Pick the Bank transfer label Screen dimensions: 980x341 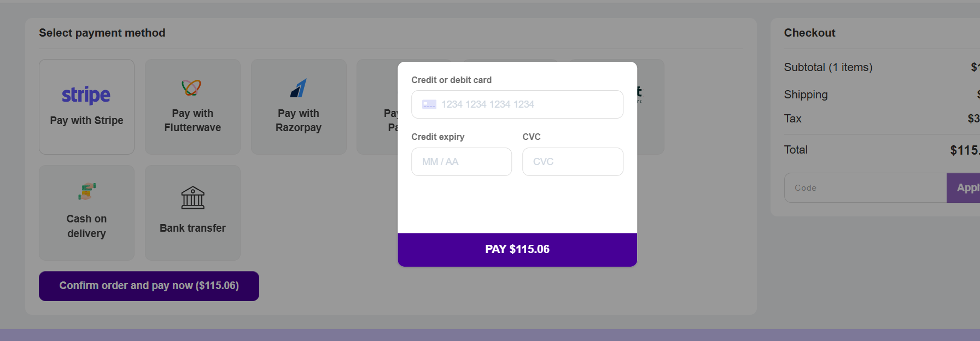192,228
